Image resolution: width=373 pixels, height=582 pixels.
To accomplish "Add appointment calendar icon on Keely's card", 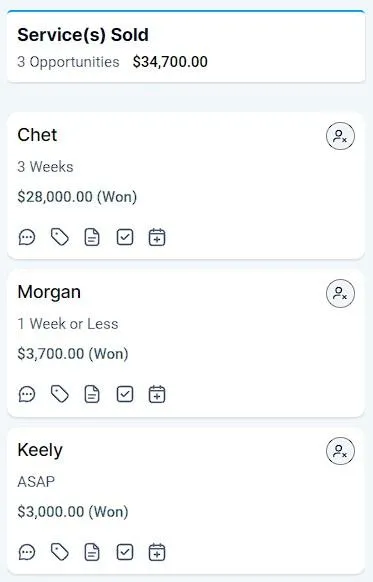I will pyautogui.click(x=157, y=552).
